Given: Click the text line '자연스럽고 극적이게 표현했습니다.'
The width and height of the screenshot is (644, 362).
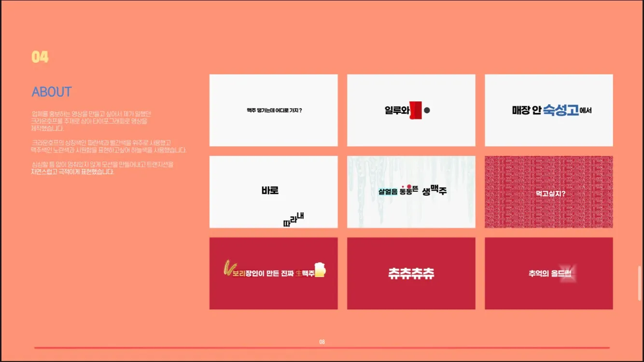Looking at the screenshot, I should pyautogui.click(x=72, y=172).
